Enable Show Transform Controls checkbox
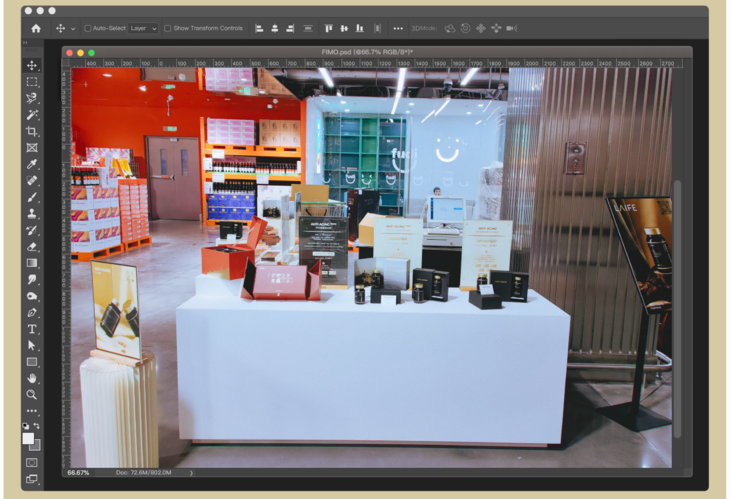The image size is (730, 499). click(167, 28)
